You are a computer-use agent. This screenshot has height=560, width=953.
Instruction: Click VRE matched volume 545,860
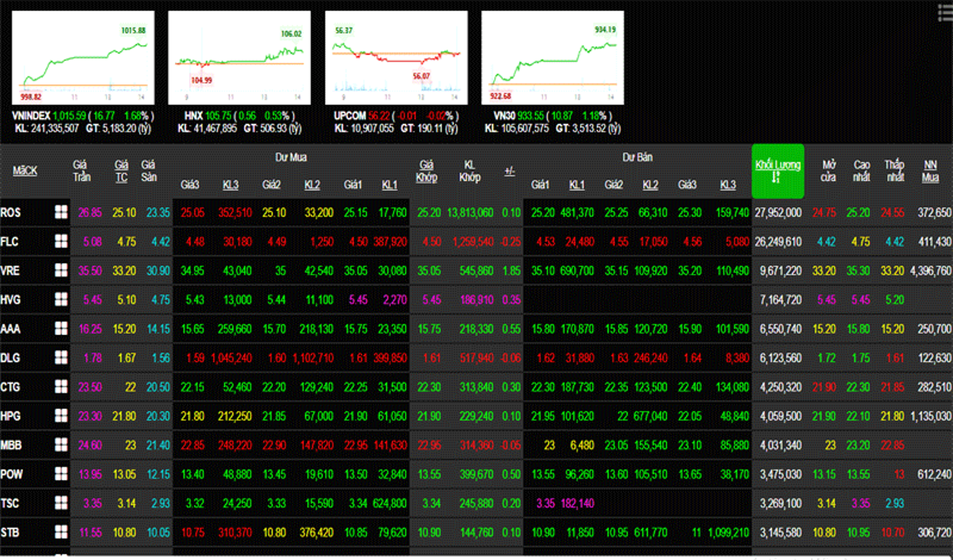476,271
